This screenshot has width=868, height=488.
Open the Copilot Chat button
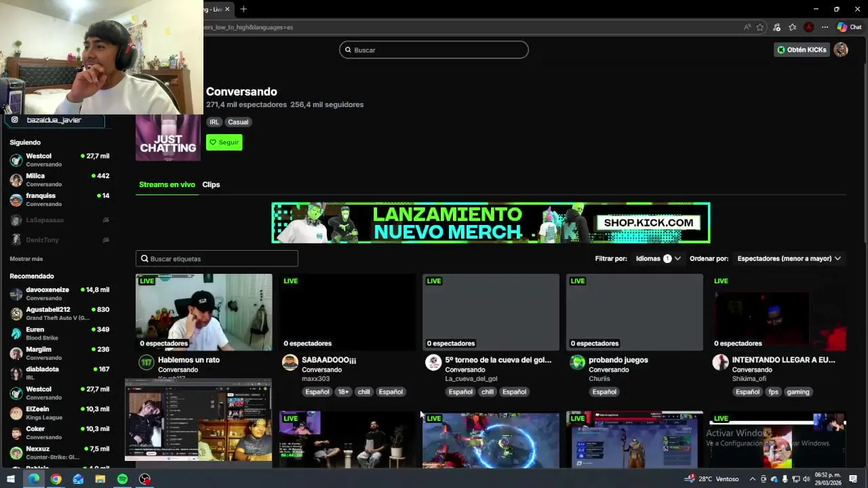click(849, 27)
